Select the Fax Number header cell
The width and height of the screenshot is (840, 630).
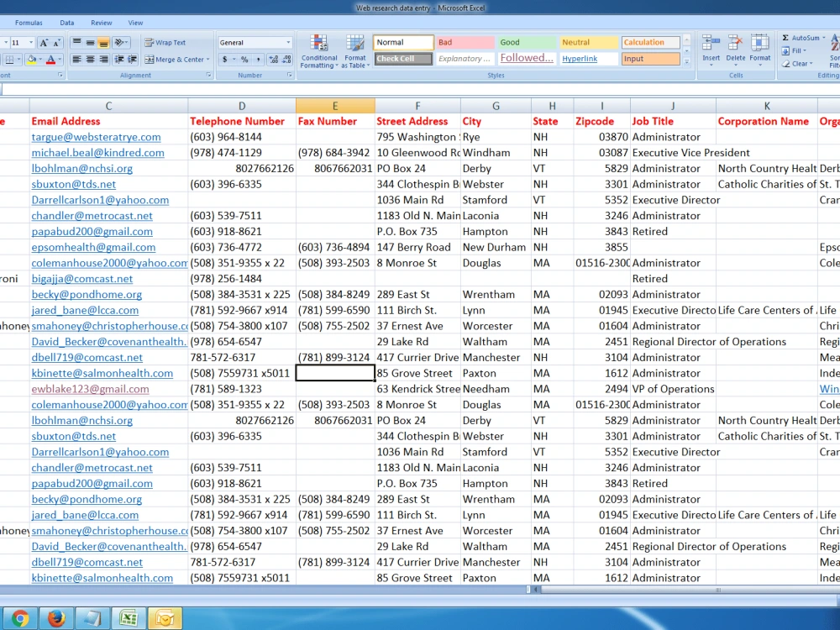tap(335, 121)
